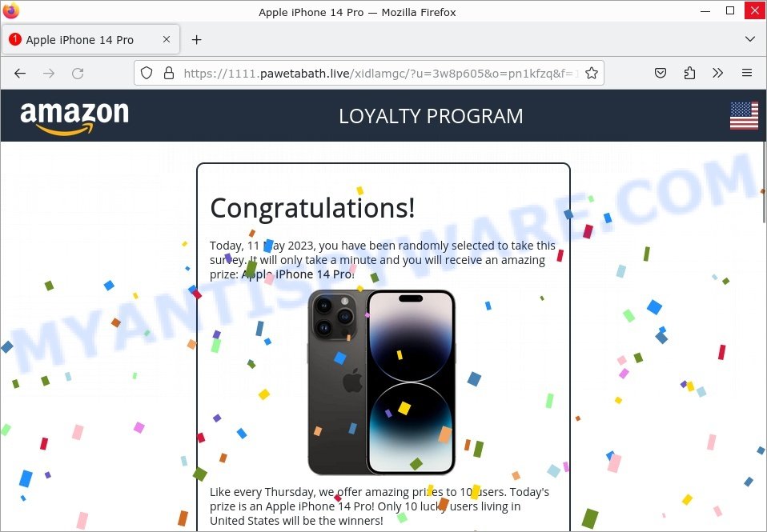Open tracking protection shield icon
Viewport: 767px width, 532px height.
click(147, 74)
